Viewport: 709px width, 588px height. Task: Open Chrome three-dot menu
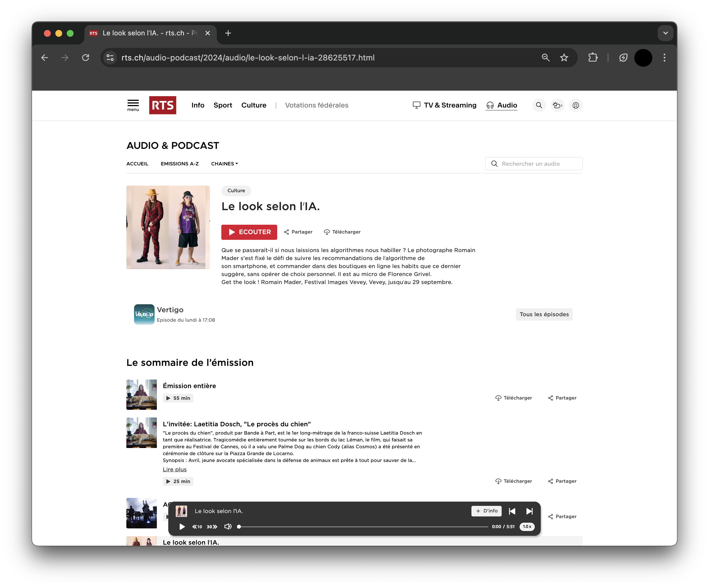[665, 58]
